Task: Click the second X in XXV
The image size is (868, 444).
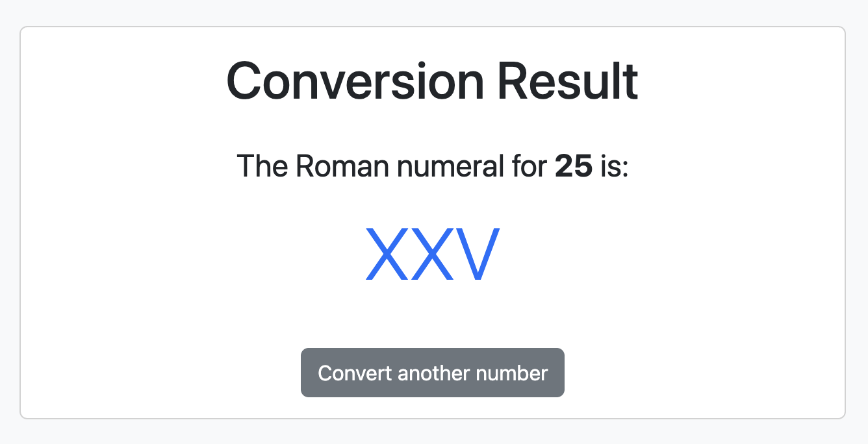Action: pyautogui.click(x=433, y=254)
